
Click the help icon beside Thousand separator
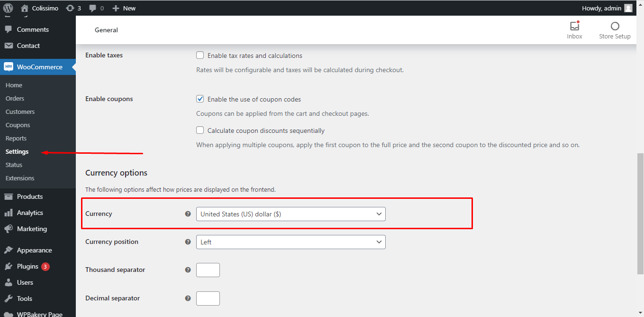[188, 270]
